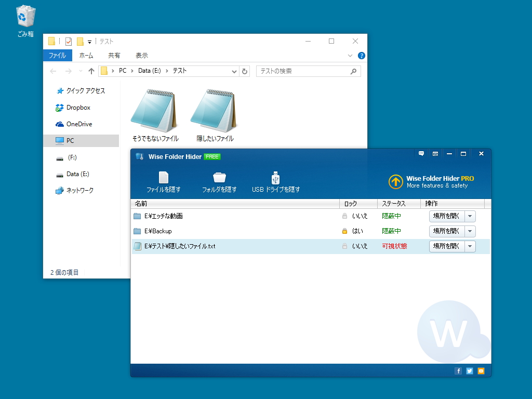Expand the actions dropdown for 隠したいファイル.txt row
The width and height of the screenshot is (532, 399).
(470, 246)
